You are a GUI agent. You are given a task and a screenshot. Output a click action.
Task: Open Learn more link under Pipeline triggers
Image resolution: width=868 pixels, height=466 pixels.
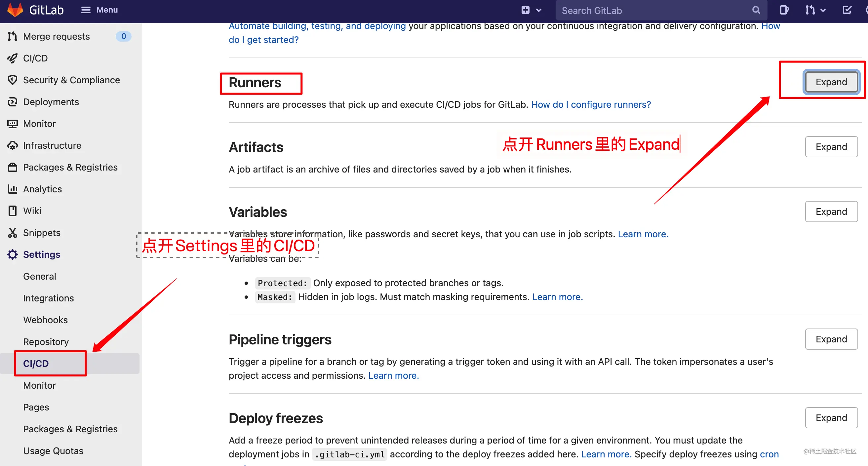(394, 375)
